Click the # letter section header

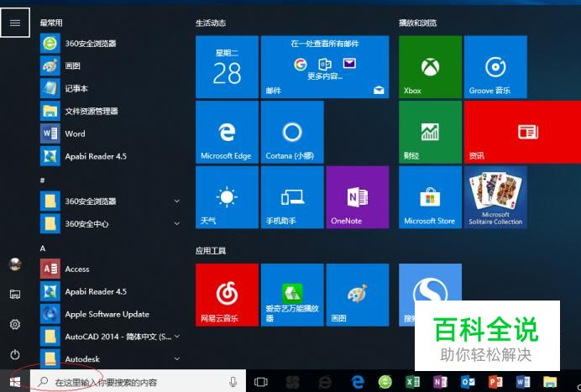tap(42, 180)
